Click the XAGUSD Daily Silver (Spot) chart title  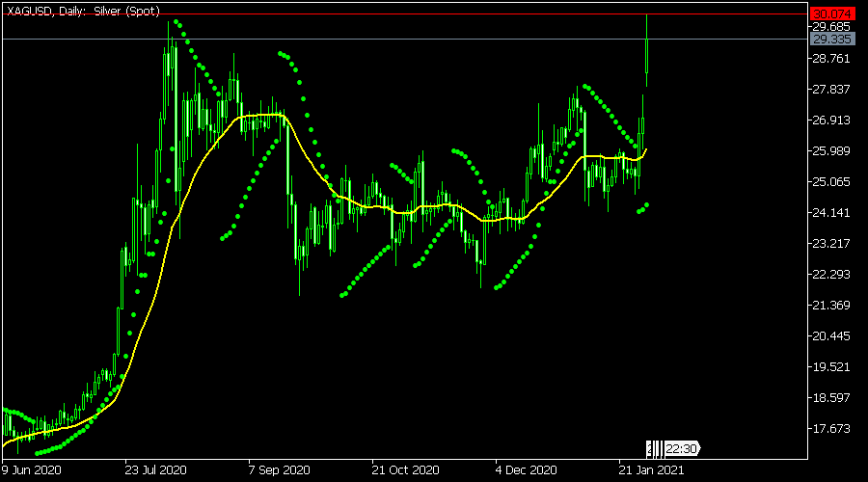tap(82, 11)
